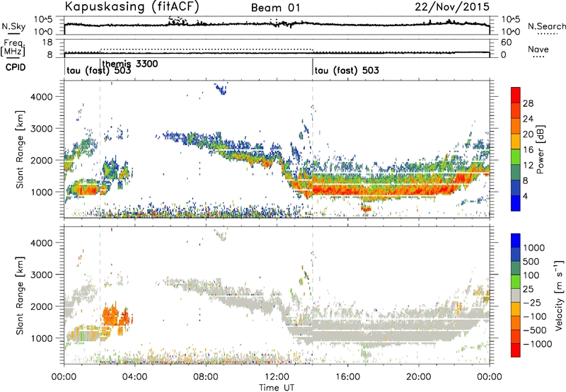
Task: Click the N.Search legend label
Action: [x=546, y=26]
